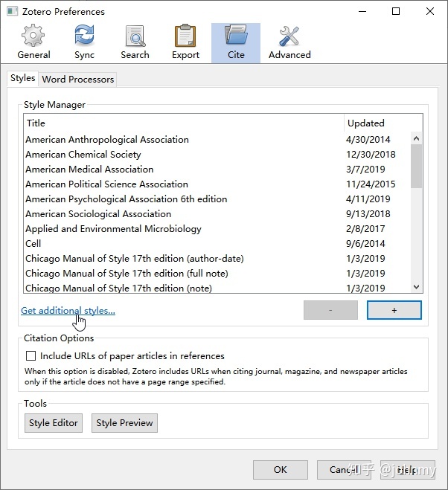Open the Export preferences pane
Image resolution: width=448 pixels, height=490 pixels.
[x=185, y=43]
